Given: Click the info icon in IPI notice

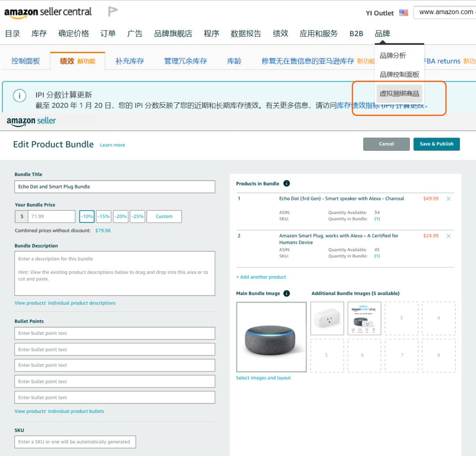Looking at the screenshot, I should (x=19, y=96).
